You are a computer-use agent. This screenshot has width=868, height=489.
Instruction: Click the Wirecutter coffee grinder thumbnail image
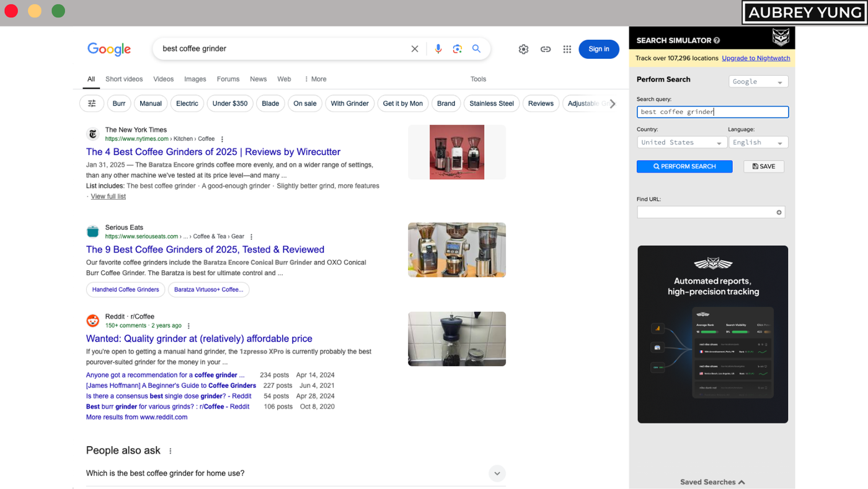[x=456, y=152]
